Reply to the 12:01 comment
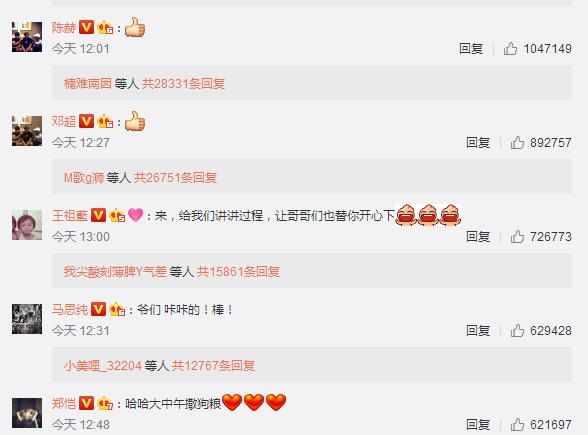Viewport: 588px width, 435px height. (471, 48)
